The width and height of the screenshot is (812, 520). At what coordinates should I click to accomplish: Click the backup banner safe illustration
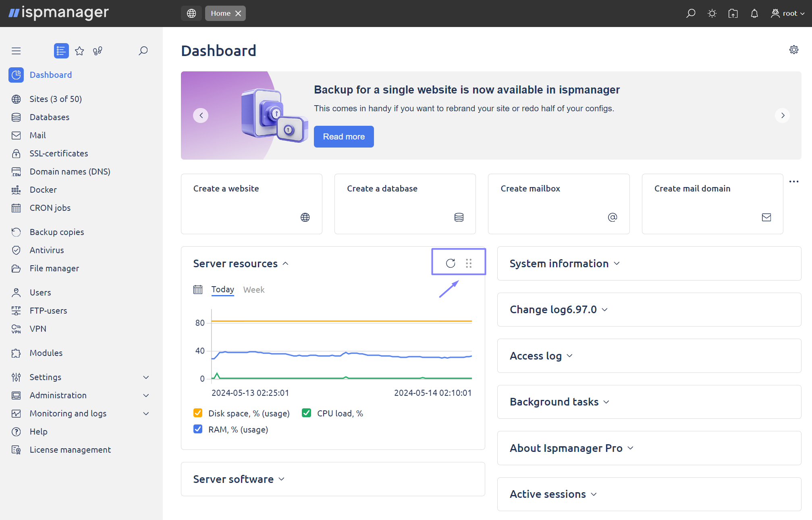[x=274, y=115]
